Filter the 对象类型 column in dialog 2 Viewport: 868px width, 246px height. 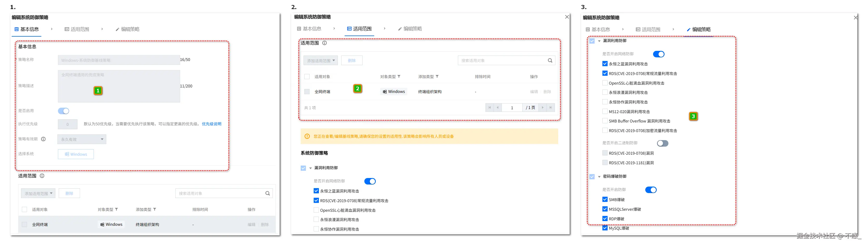point(399,76)
